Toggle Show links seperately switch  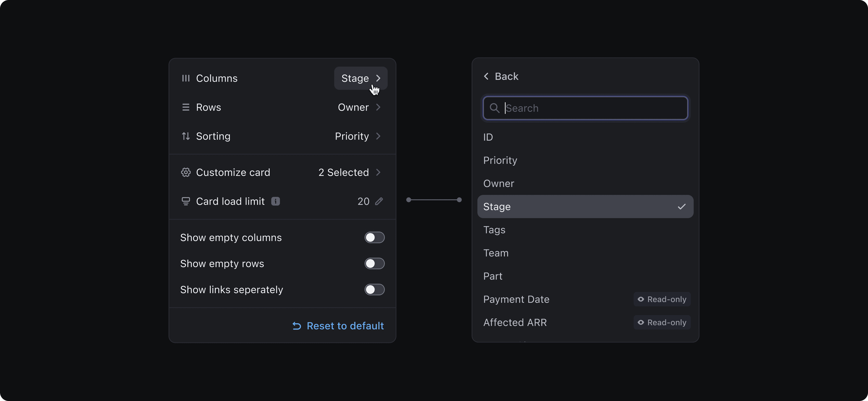(x=374, y=289)
